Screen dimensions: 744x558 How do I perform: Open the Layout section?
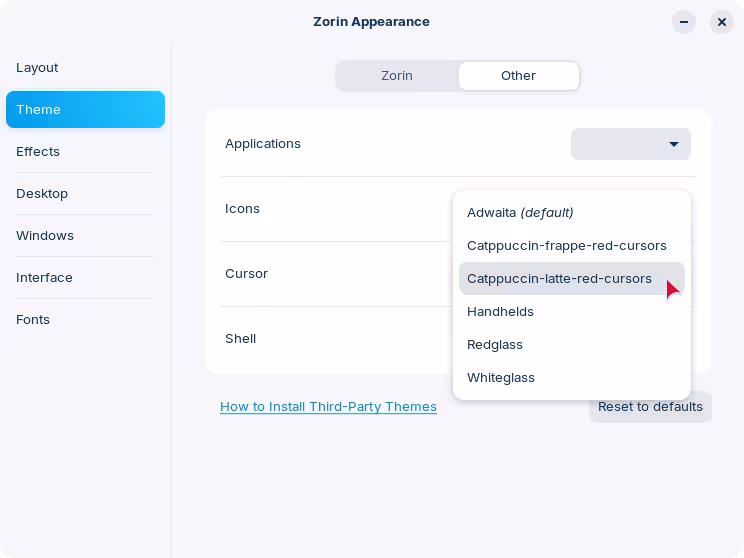pos(38,68)
